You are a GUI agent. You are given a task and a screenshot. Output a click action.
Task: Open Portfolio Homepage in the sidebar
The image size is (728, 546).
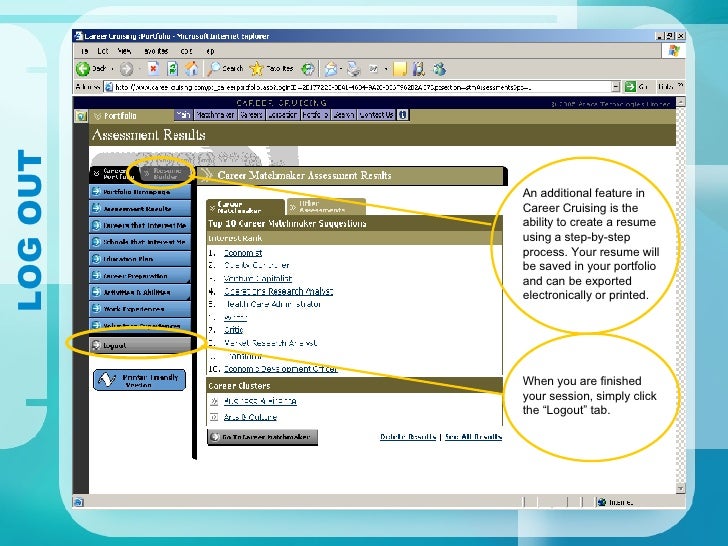pyautogui.click(x=140, y=192)
